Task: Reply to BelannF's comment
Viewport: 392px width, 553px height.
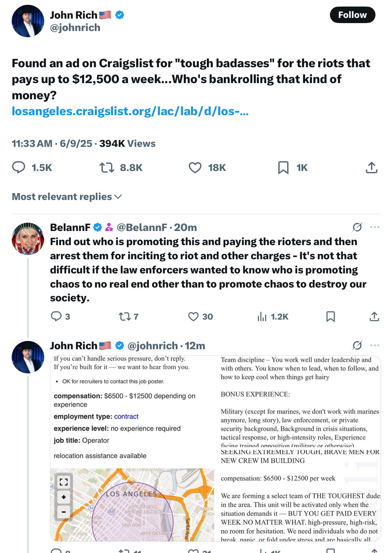Action: pos(56,316)
